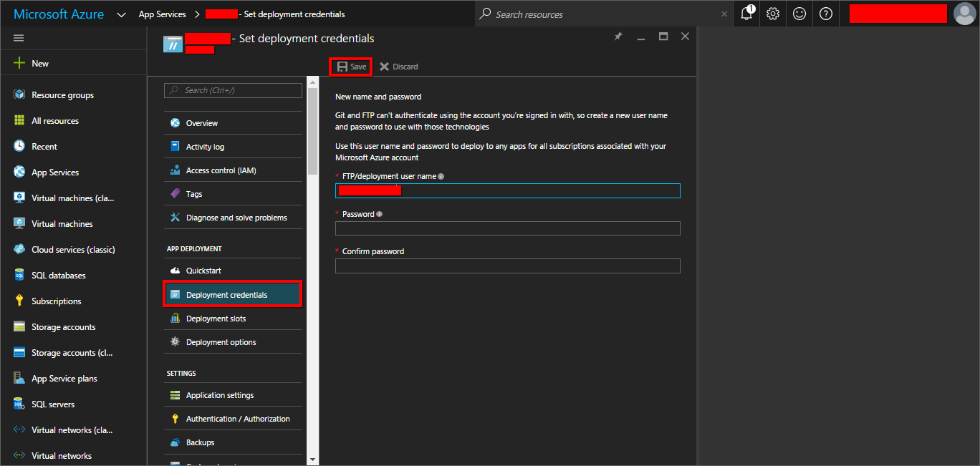Click the Search resources box
This screenshot has height=466, width=980.
[x=604, y=14]
